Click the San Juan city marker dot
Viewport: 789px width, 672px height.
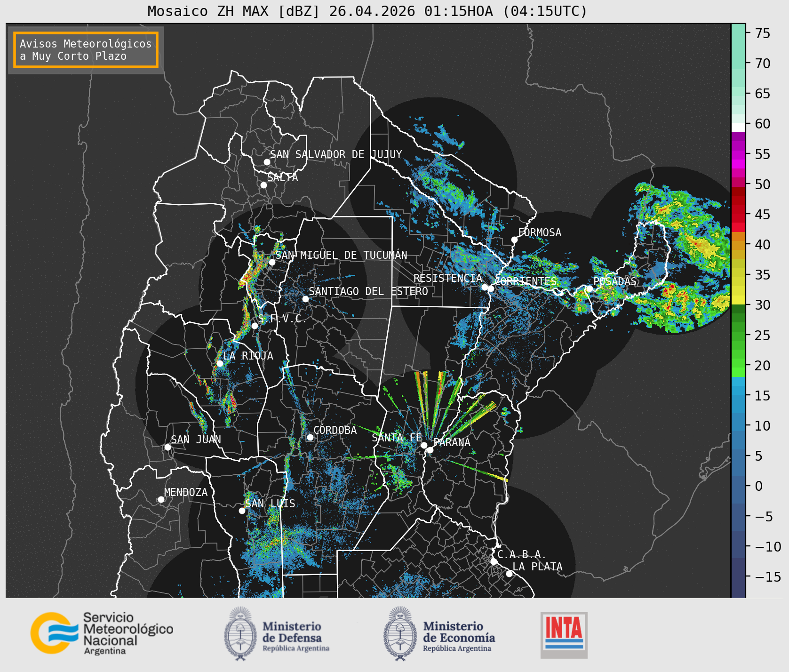pyautogui.click(x=167, y=447)
